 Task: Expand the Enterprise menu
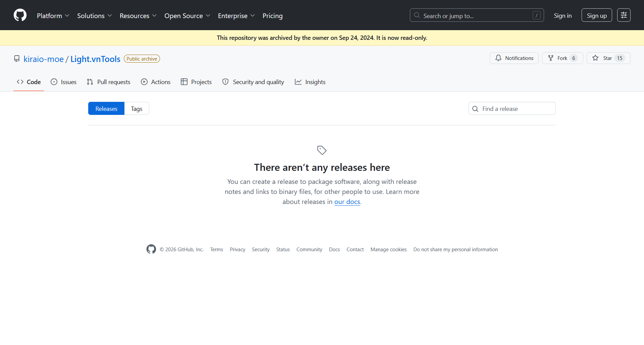pos(236,16)
